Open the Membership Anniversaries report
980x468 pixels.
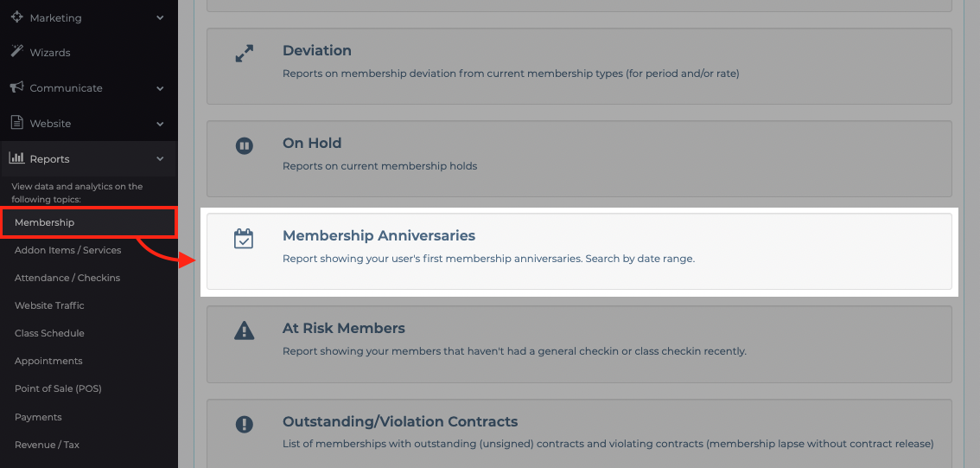coord(579,252)
